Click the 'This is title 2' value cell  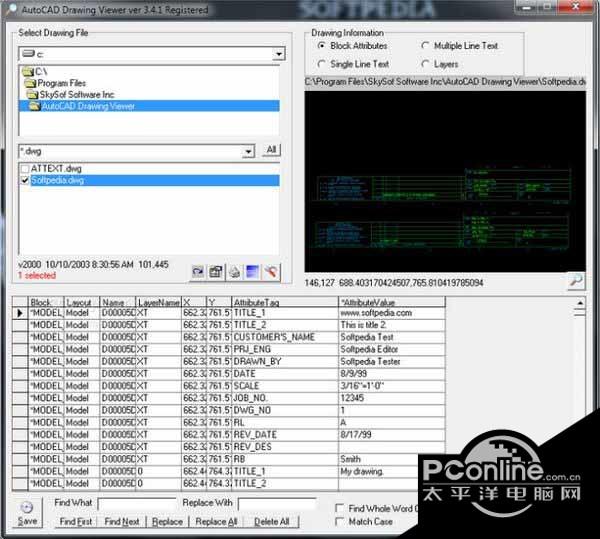[392, 325]
